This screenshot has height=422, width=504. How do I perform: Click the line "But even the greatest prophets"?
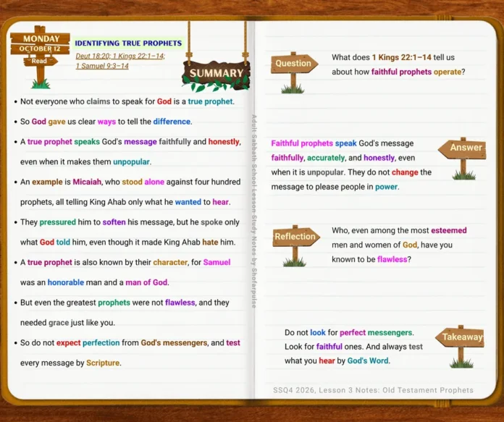tap(125, 303)
